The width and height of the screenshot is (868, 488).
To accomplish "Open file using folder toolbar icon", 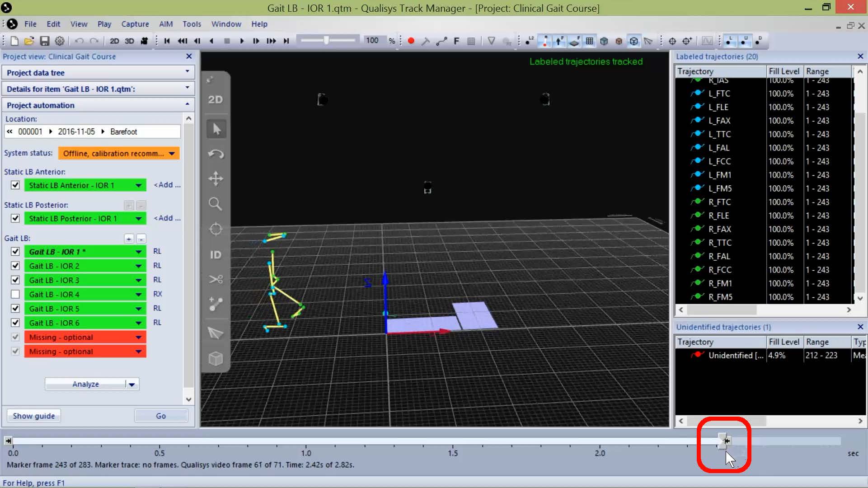I will point(29,41).
